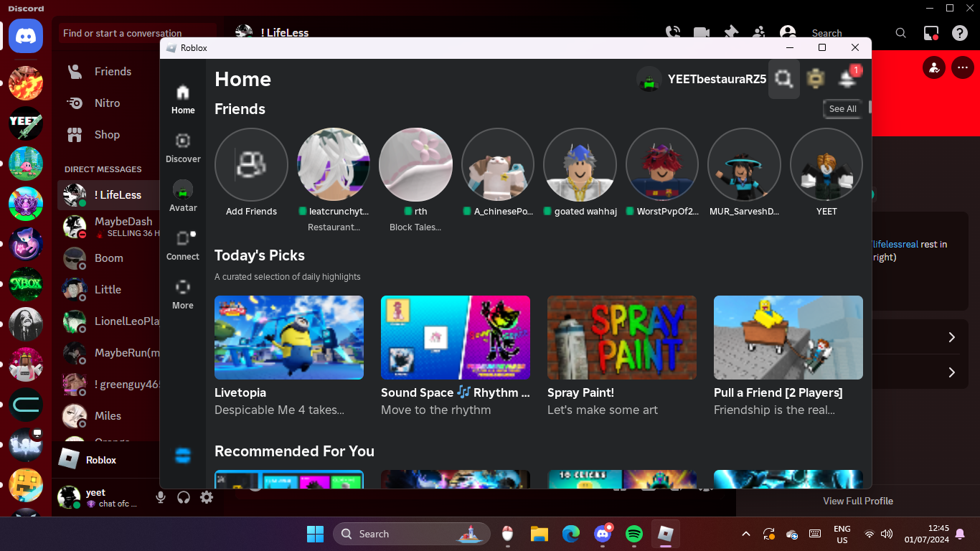Click the Discord Search field
This screenshot has width=980, height=551.
click(x=859, y=33)
